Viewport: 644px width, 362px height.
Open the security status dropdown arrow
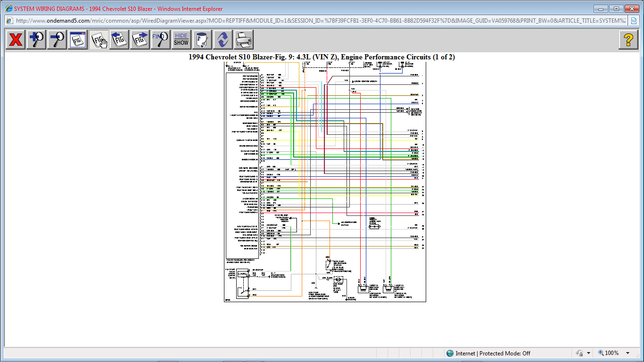[588, 353]
